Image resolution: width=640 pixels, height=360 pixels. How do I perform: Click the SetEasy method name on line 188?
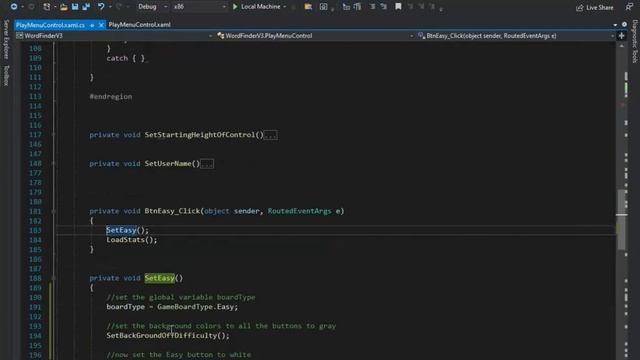tap(160, 278)
